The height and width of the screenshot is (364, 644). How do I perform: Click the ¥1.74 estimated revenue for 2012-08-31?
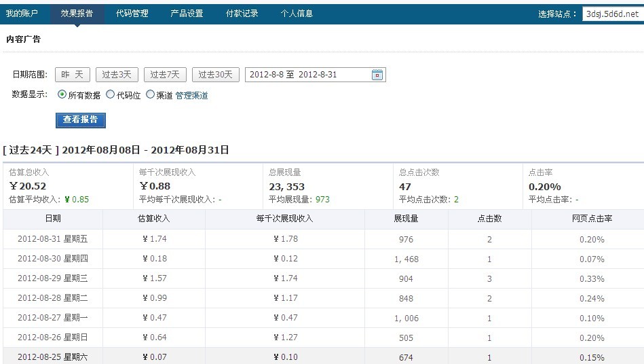point(155,239)
